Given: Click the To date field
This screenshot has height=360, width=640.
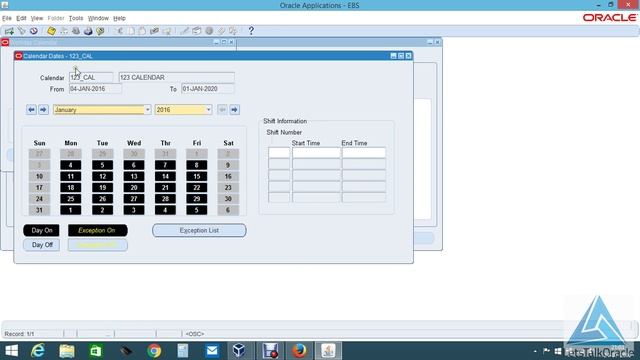Looking at the screenshot, I should [208, 89].
